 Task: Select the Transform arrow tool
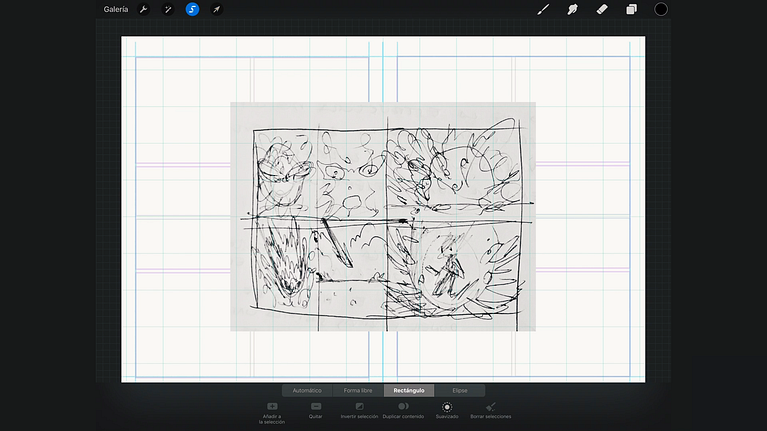pyautogui.click(x=216, y=9)
